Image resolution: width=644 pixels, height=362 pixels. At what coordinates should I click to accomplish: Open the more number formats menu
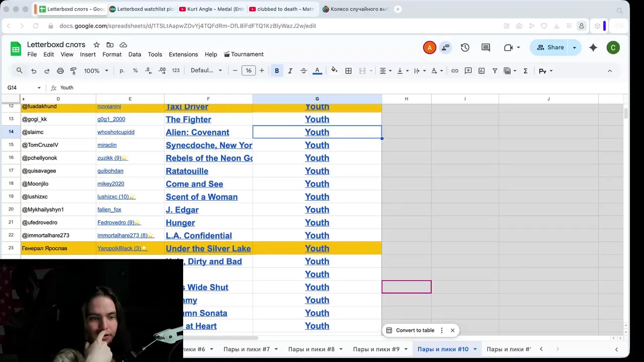[x=176, y=71]
